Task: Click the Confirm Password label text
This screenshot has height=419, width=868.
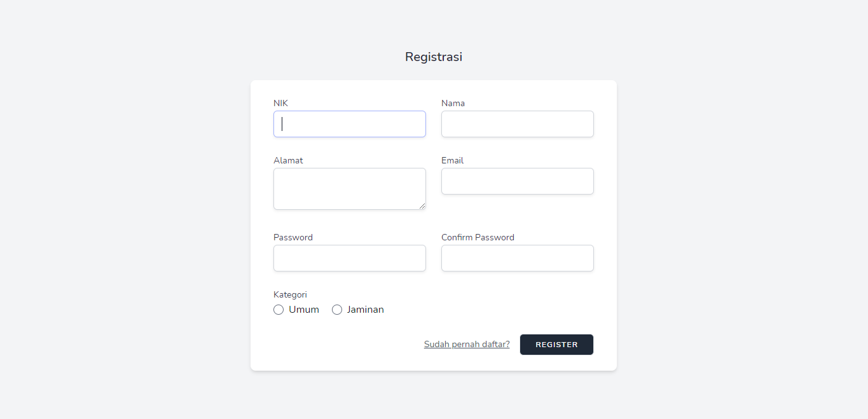Action: tap(478, 237)
